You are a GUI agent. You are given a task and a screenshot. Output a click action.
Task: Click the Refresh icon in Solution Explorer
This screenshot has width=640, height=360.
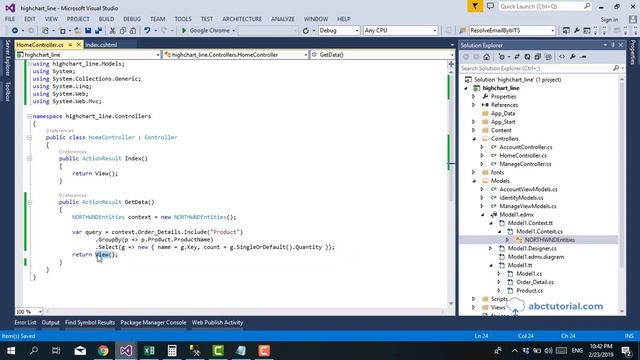click(x=527, y=57)
